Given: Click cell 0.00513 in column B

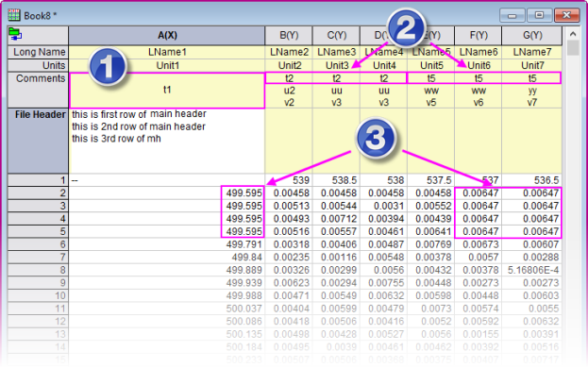Looking at the screenshot, I should (289, 206).
